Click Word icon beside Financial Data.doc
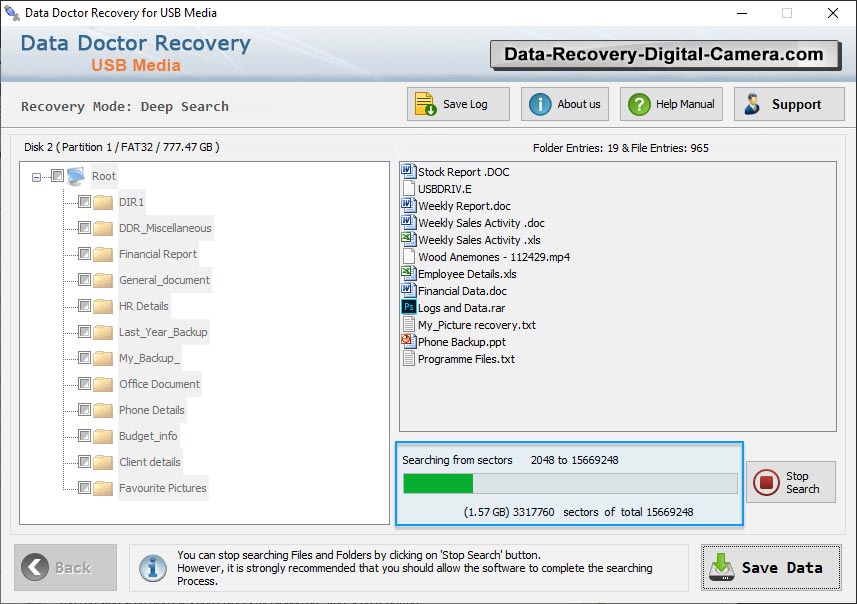 click(x=408, y=290)
